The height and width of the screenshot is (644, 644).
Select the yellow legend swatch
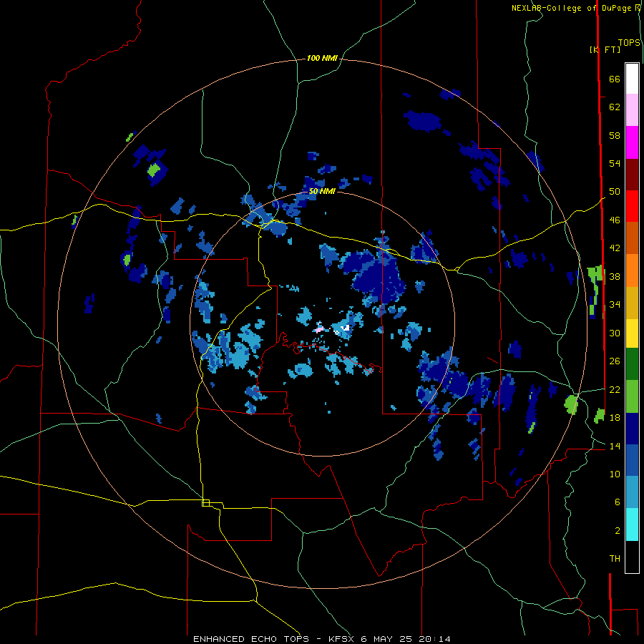coord(632,333)
